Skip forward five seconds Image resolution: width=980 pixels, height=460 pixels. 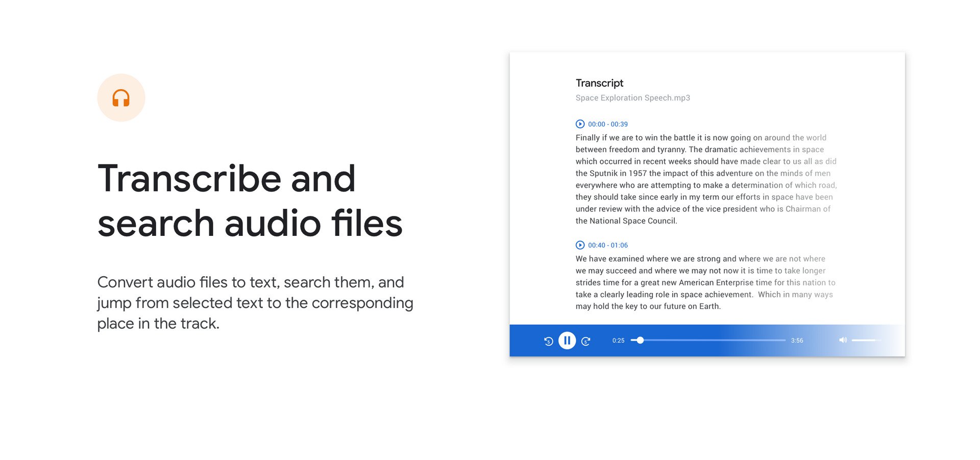point(586,341)
